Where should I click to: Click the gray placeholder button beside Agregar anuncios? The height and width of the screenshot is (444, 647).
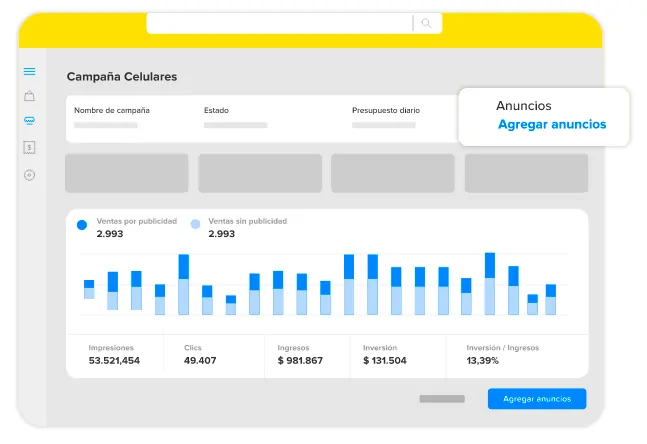coord(441,399)
